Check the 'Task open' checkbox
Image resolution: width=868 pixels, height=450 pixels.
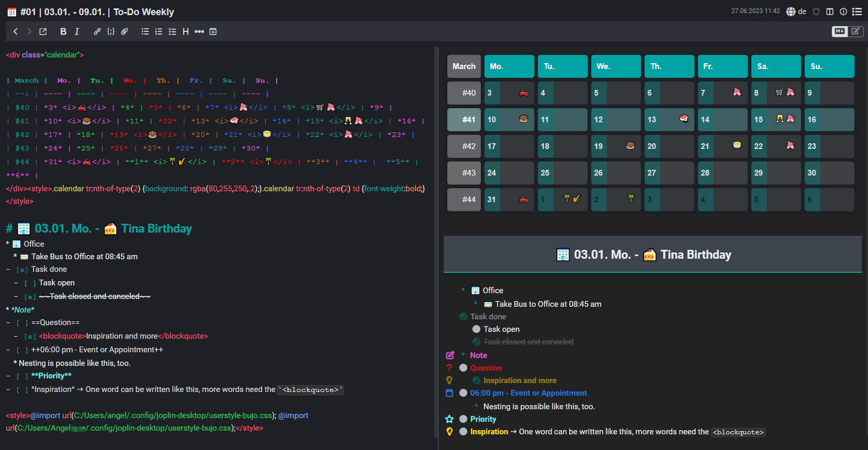coord(476,329)
